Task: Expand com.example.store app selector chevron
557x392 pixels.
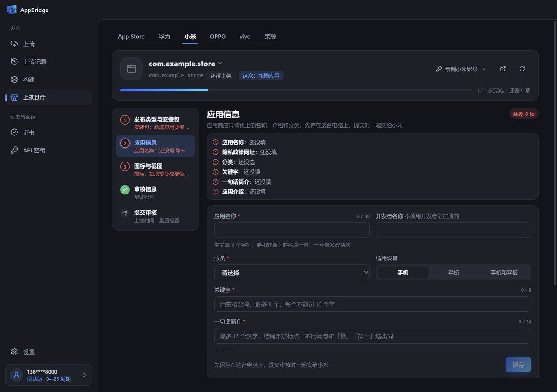Action: click(x=220, y=64)
